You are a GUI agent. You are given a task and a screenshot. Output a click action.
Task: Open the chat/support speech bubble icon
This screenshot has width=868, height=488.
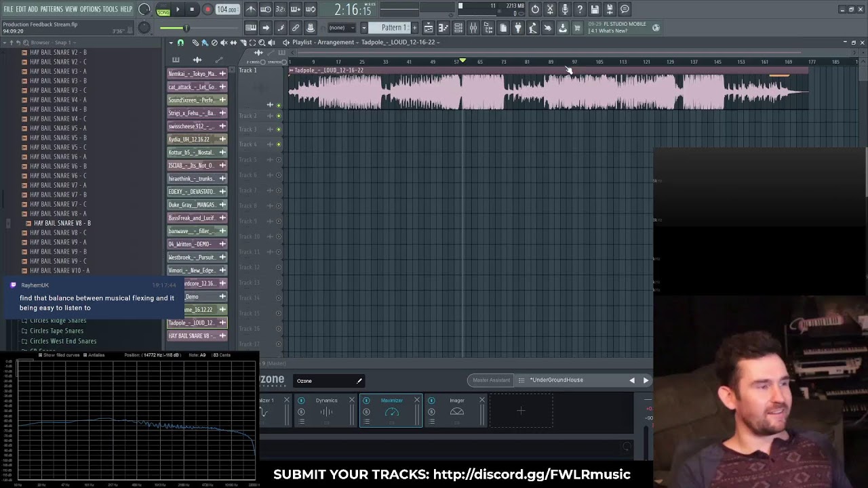(x=625, y=9)
